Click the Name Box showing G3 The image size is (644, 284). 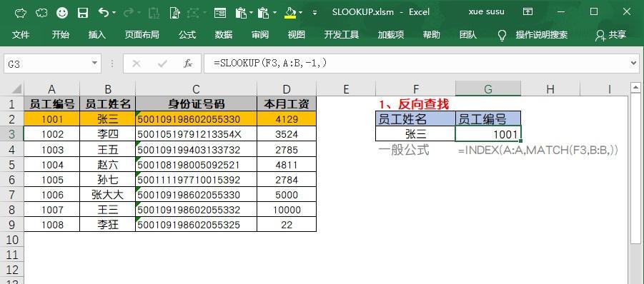tap(47, 64)
